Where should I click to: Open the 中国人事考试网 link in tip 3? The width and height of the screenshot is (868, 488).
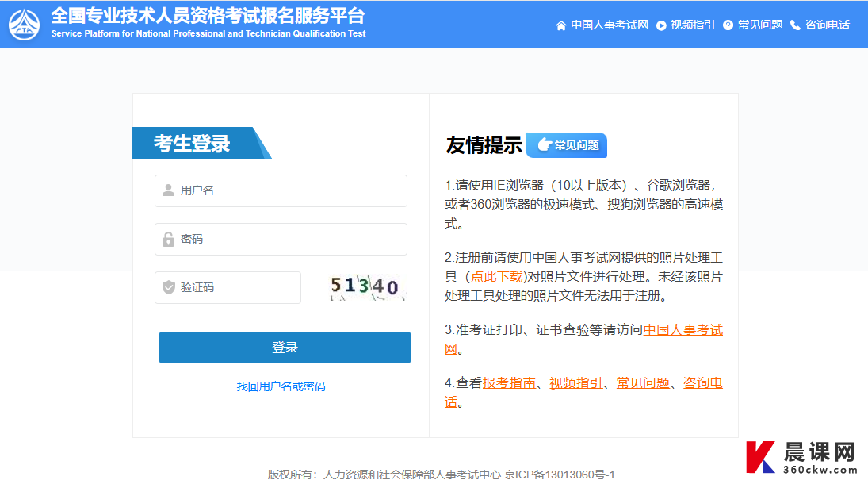pyautogui.click(x=683, y=330)
